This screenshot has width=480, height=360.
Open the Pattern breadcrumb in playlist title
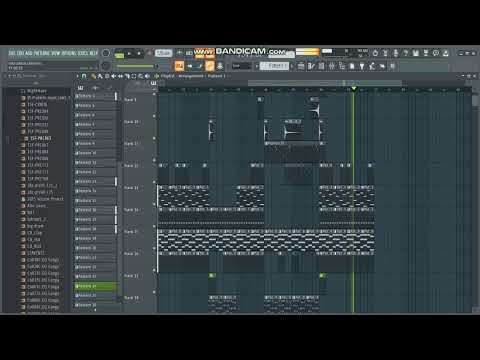pyautogui.click(x=217, y=76)
